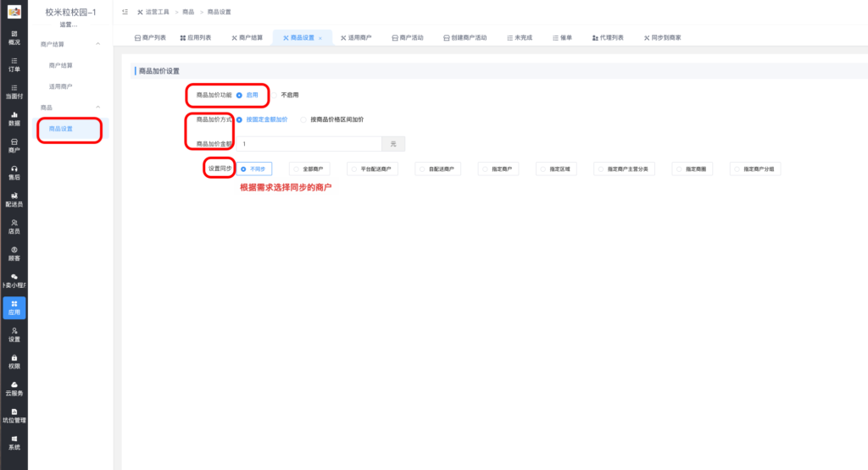Open 订单 orders in the sidebar

tap(14, 64)
